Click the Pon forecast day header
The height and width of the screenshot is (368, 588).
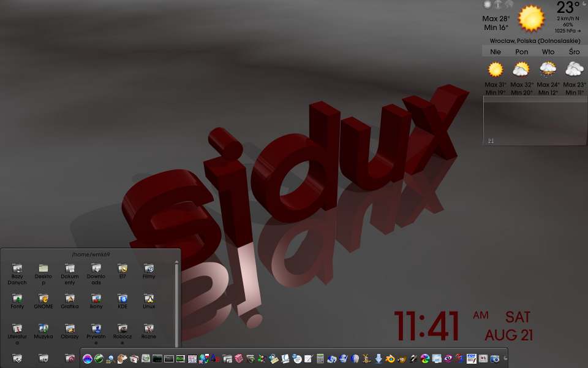pyautogui.click(x=522, y=52)
